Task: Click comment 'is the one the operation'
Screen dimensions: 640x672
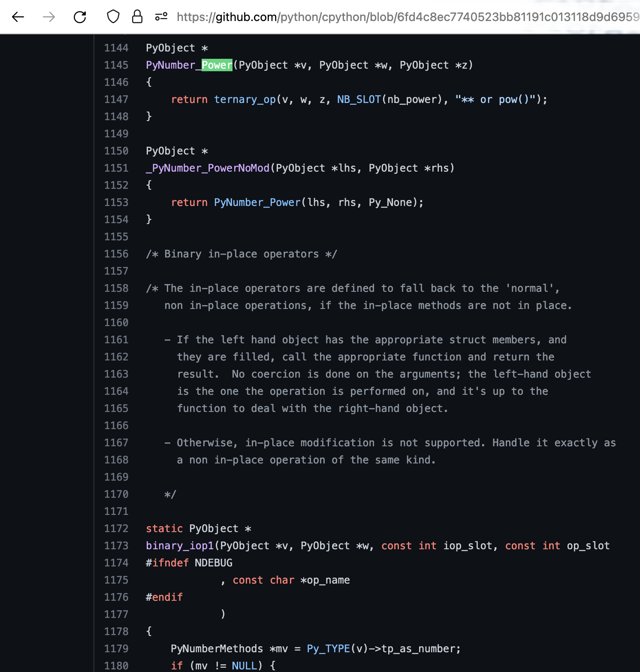Action: 251,391
